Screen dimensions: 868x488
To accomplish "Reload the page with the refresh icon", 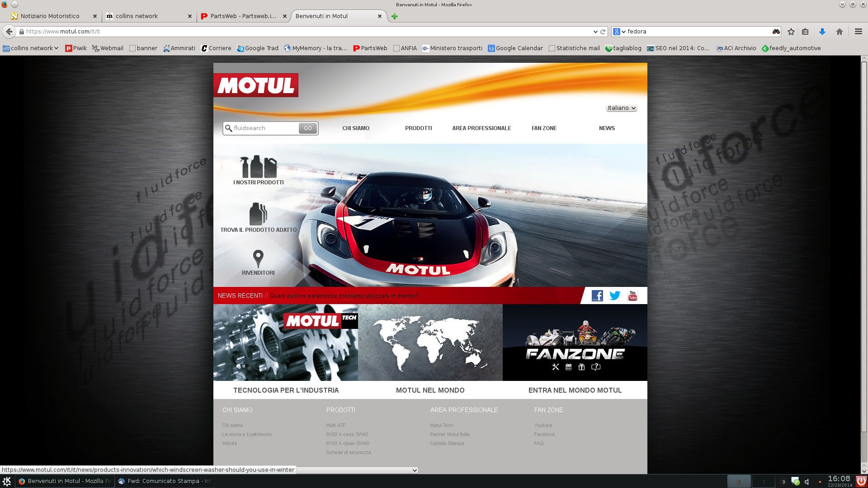I will [603, 32].
